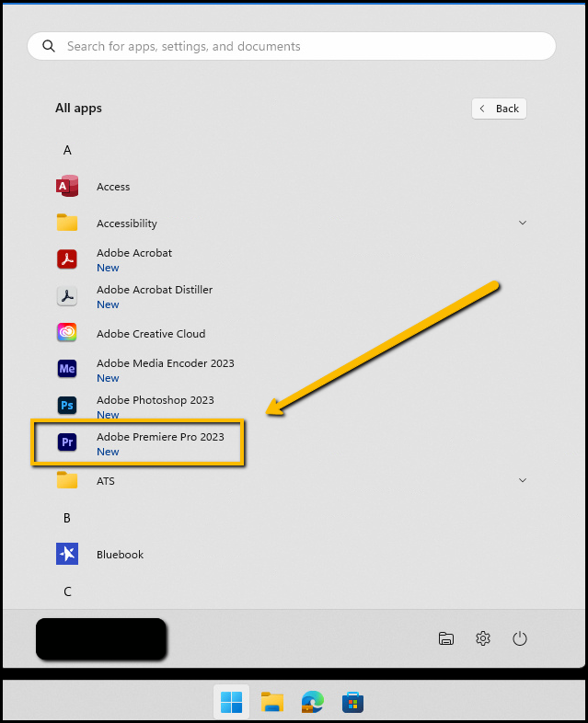Click the Power button icon
The width and height of the screenshot is (588, 723).
520,638
